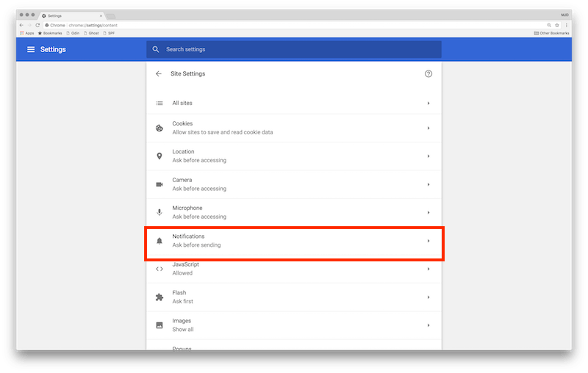Screen dimensions: 588x373
Task: Click the Flash Ask first text
Action: [x=182, y=301]
